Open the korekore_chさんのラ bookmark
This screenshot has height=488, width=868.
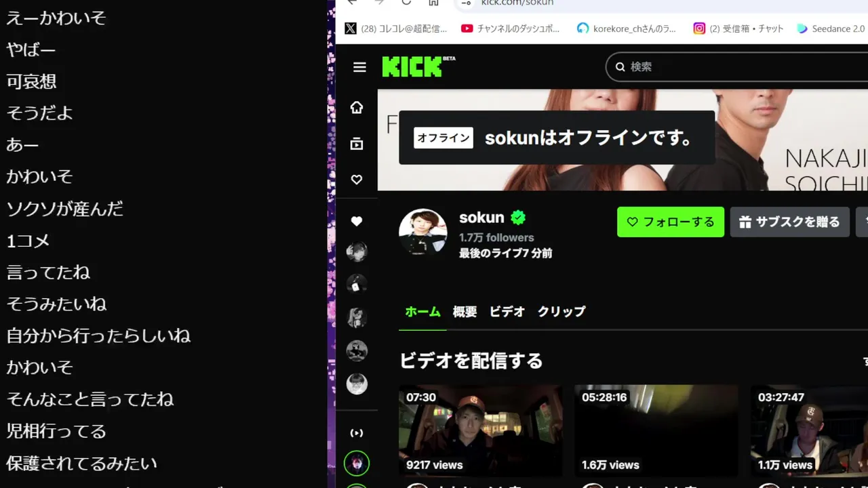click(x=626, y=28)
